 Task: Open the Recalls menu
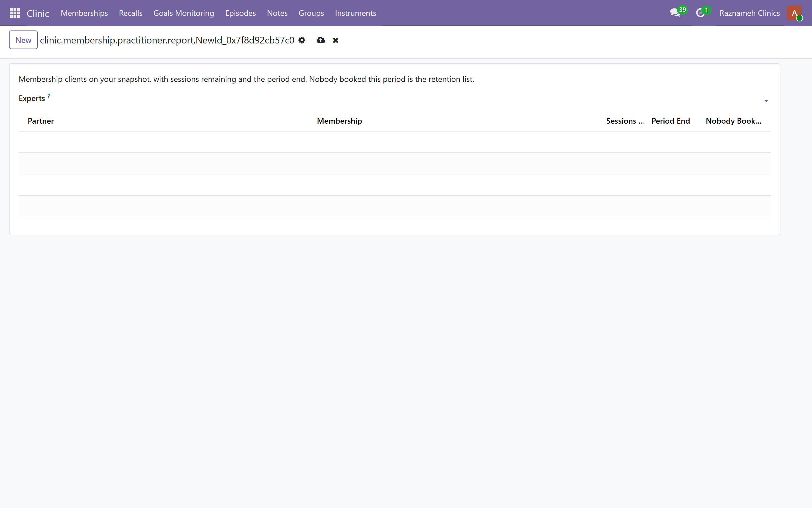[x=131, y=13]
